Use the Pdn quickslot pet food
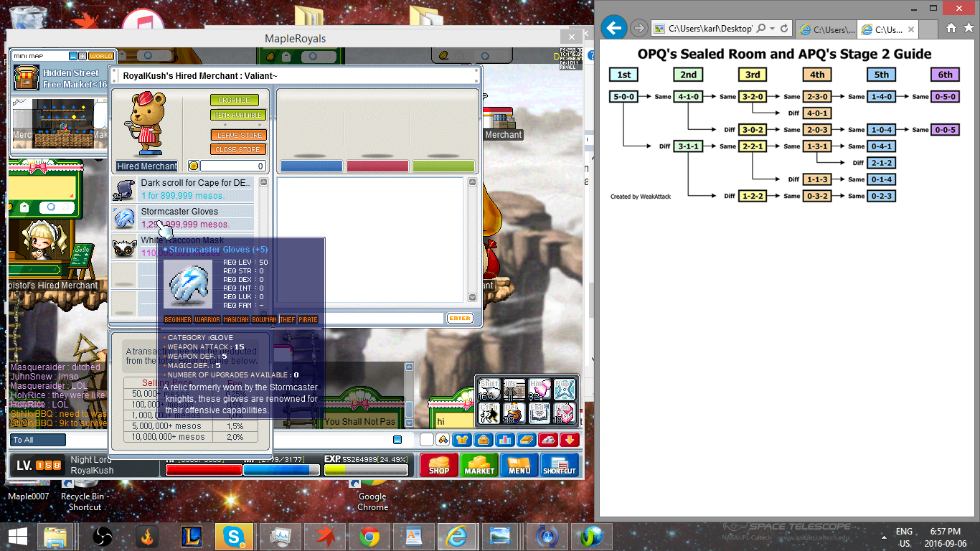Screen dimensions: 980x551 click(x=564, y=413)
